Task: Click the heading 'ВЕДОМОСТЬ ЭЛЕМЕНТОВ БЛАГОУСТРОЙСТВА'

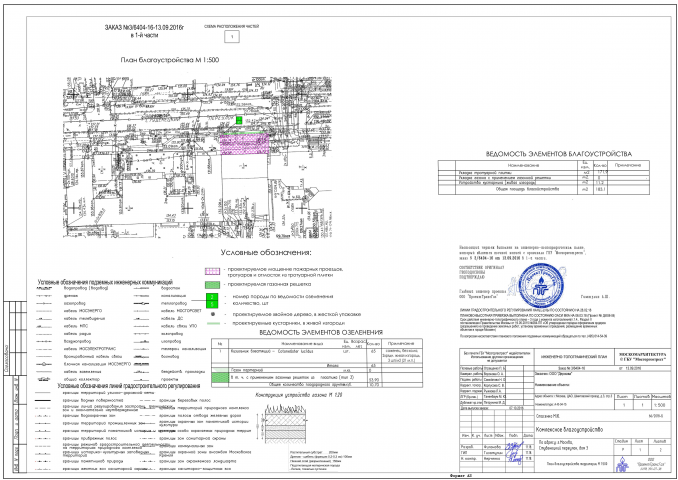Action: click(559, 154)
